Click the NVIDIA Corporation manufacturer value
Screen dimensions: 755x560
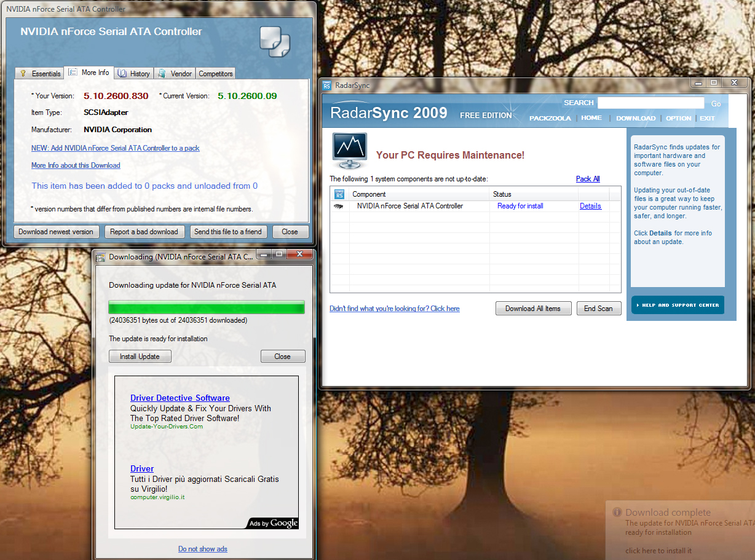point(118,130)
